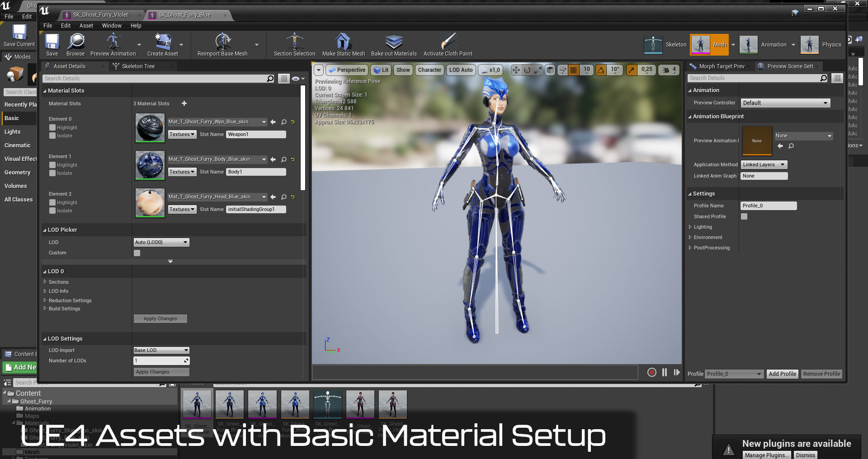Open Textures dropdown for Element 0
This screenshot has width=868, height=459.
point(182,134)
